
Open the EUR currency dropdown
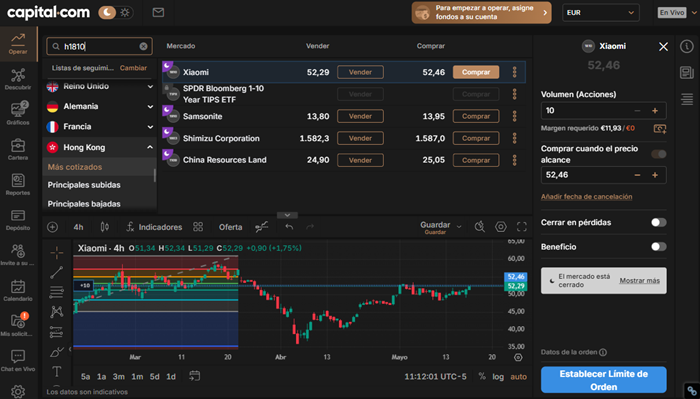[x=600, y=12]
